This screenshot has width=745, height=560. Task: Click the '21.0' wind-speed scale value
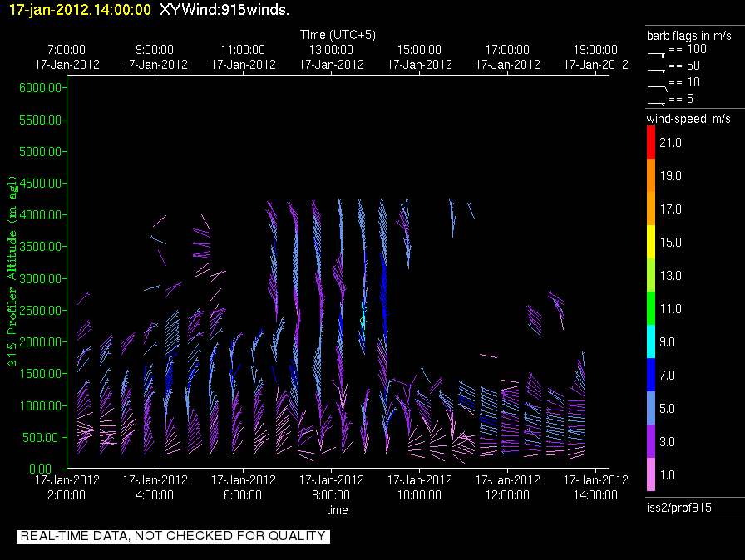(x=670, y=143)
